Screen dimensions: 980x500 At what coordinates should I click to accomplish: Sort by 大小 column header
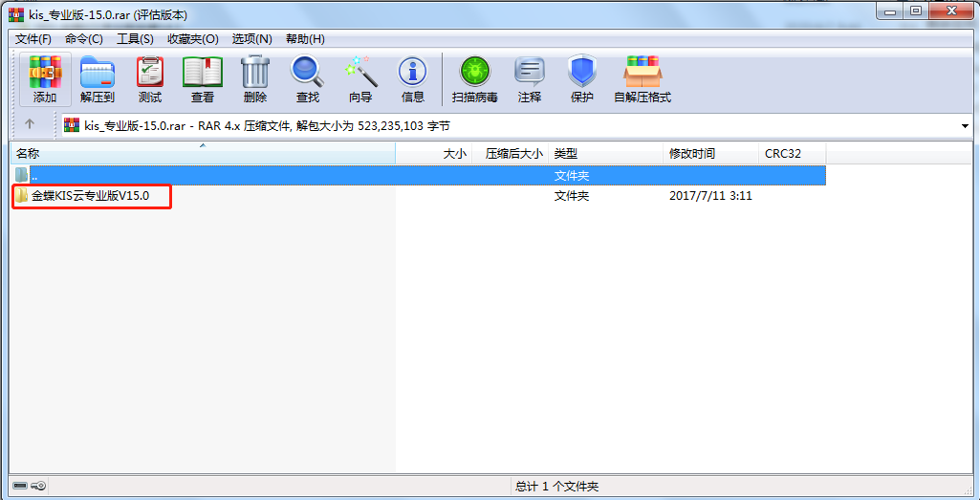pyautogui.click(x=434, y=153)
